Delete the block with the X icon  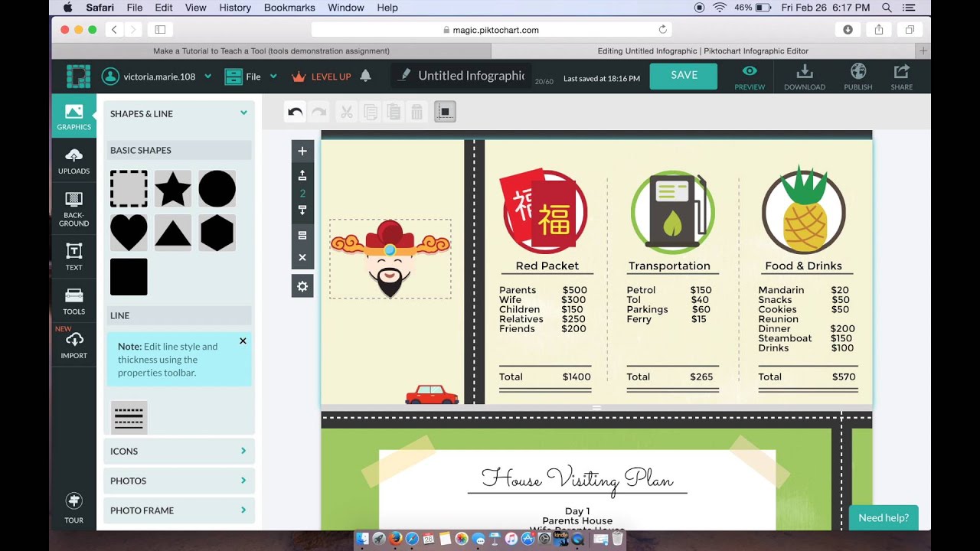coord(302,258)
